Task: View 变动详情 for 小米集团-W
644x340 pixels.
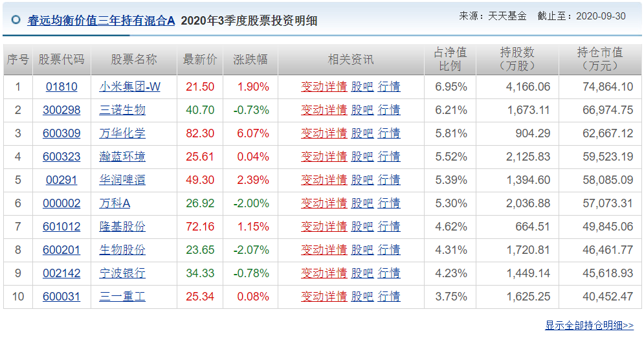Action: point(324,87)
